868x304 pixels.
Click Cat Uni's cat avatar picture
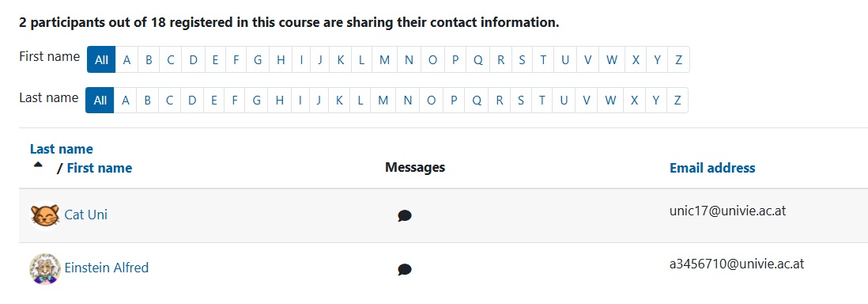tap(45, 215)
